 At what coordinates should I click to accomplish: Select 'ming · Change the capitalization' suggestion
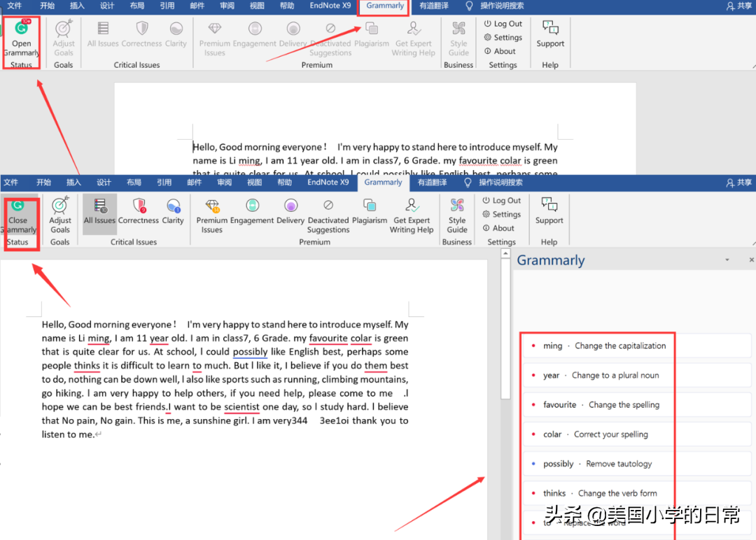638,346
